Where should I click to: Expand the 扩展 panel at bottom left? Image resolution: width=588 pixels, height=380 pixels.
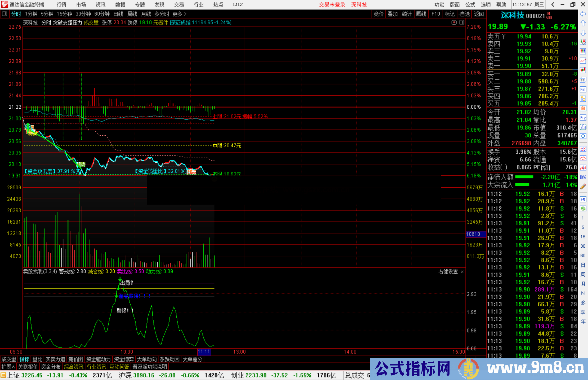[x=8, y=367]
